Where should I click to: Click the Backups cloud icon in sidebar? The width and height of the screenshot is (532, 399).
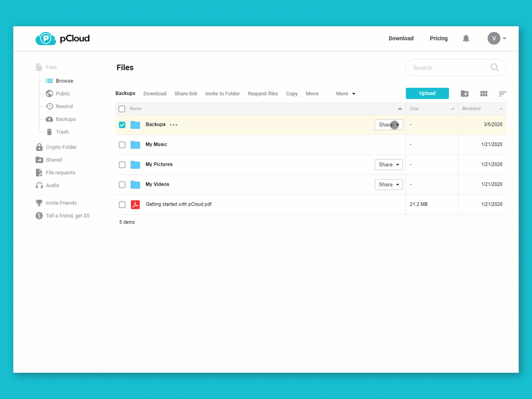coord(49,119)
